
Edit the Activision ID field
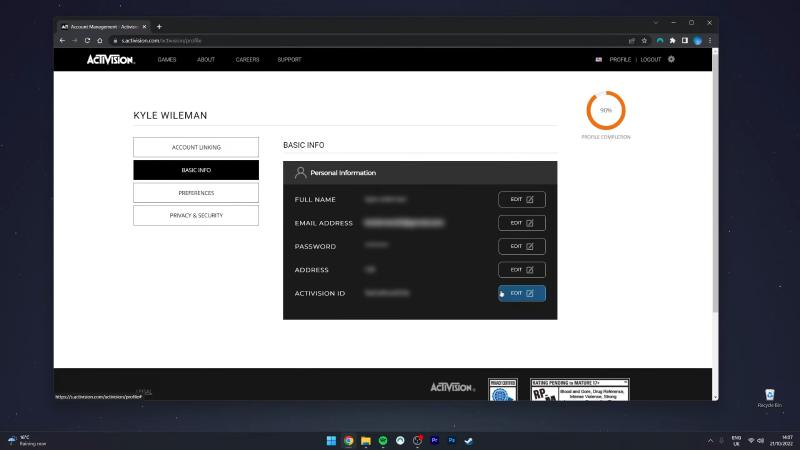coord(522,293)
